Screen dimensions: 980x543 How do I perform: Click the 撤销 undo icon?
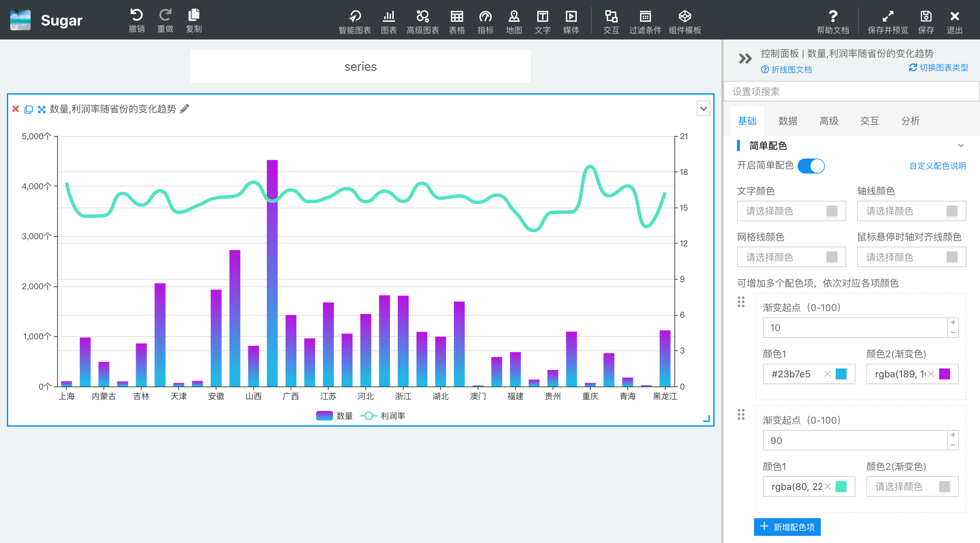pyautogui.click(x=136, y=16)
